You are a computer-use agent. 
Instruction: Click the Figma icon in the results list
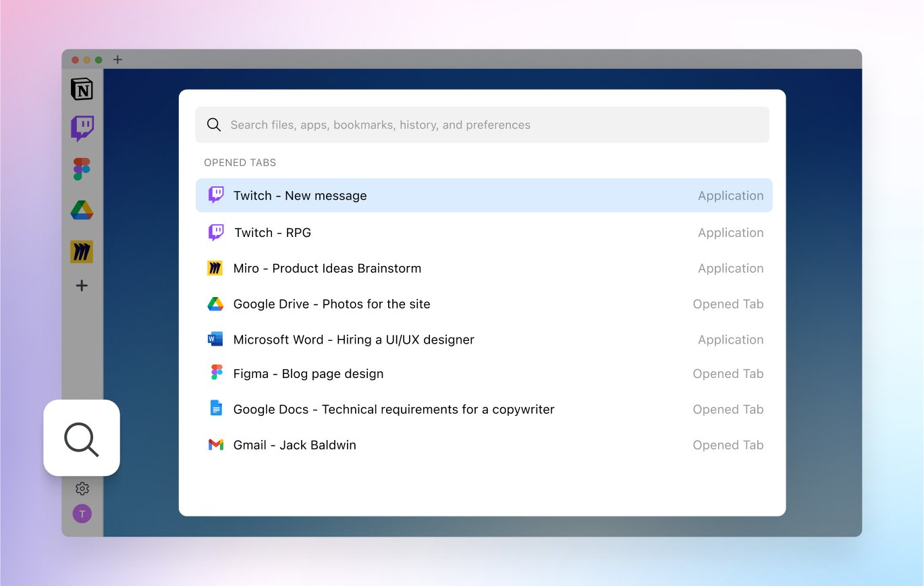pos(216,373)
